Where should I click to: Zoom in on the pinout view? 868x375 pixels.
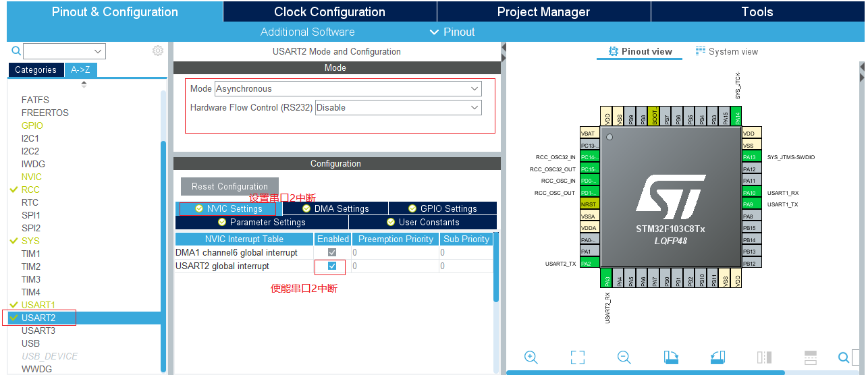point(531,357)
